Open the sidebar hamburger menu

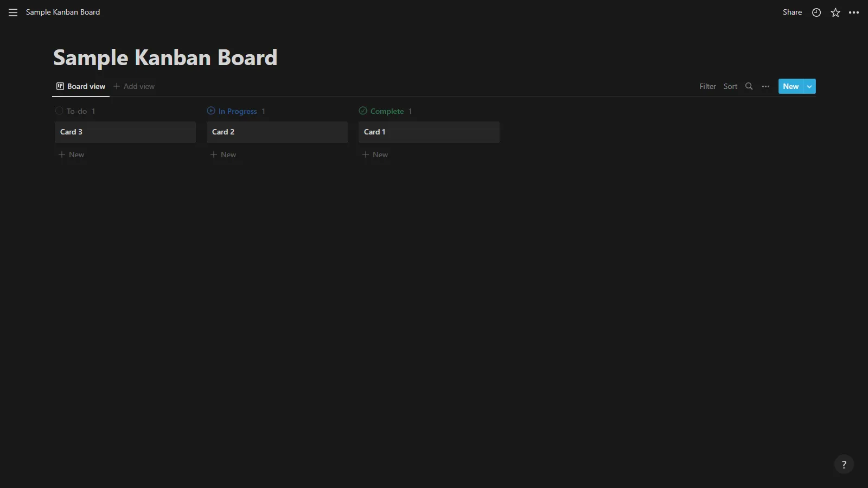click(x=13, y=12)
